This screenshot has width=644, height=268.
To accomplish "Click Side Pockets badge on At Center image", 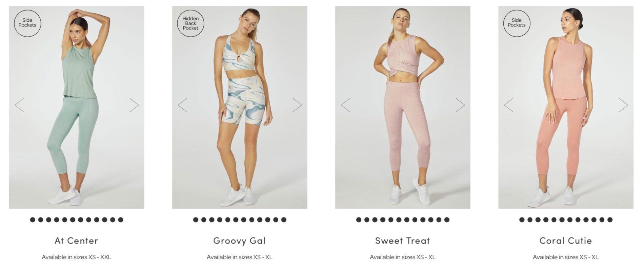I will point(27,23).
